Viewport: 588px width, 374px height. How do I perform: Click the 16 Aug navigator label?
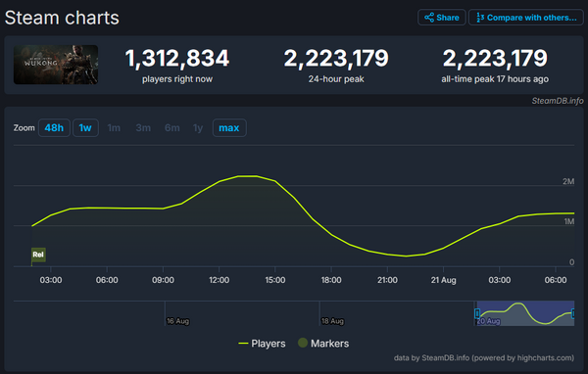point(177,321)
